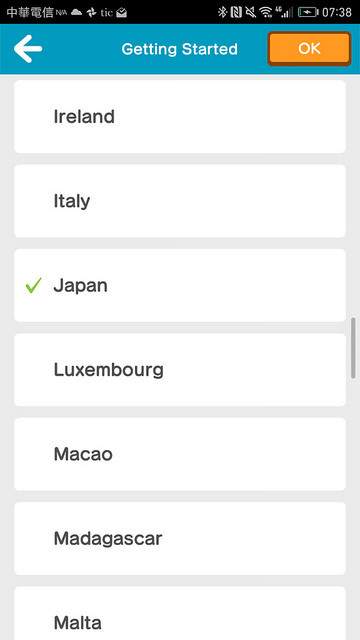Tap the back arrow icon
This screenshot has width=360, height=640.
28,49
